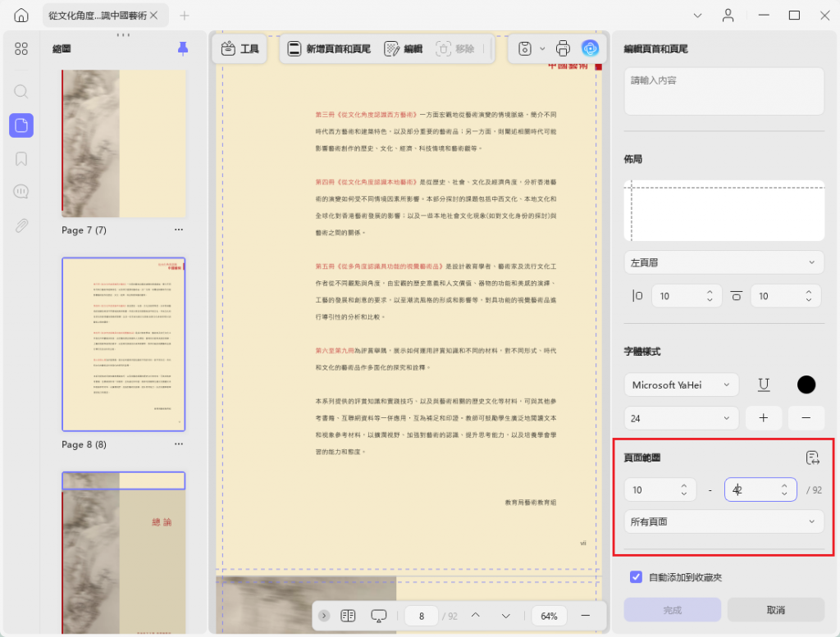Increase the left margin value
Screen dimensions: 840x637
(x=710, y=293)
